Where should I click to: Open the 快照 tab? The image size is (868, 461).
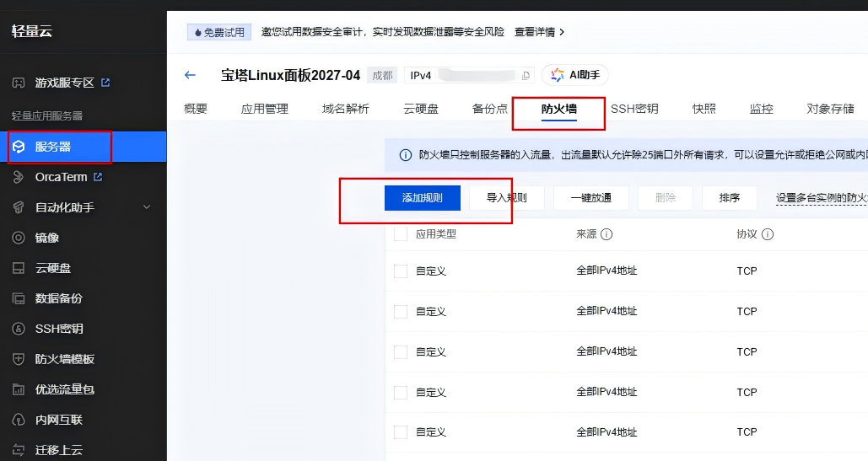704,109
